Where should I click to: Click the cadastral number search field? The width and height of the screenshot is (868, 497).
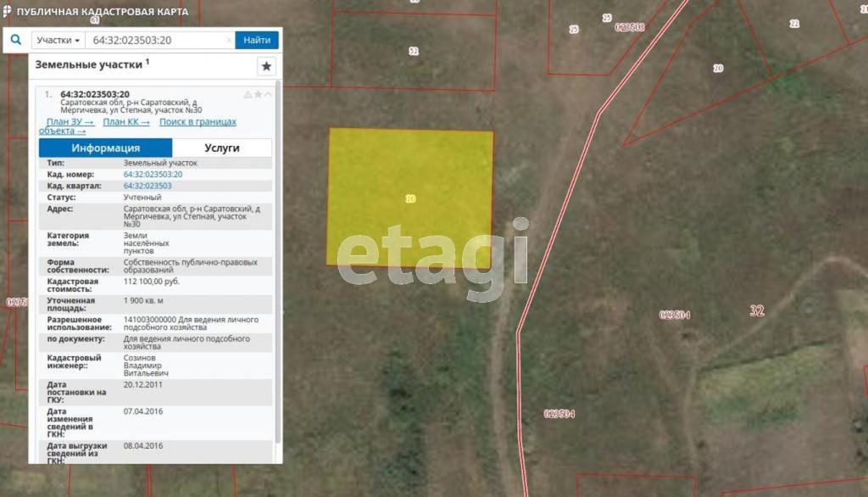pyautogui.click(x=159, y=40)
